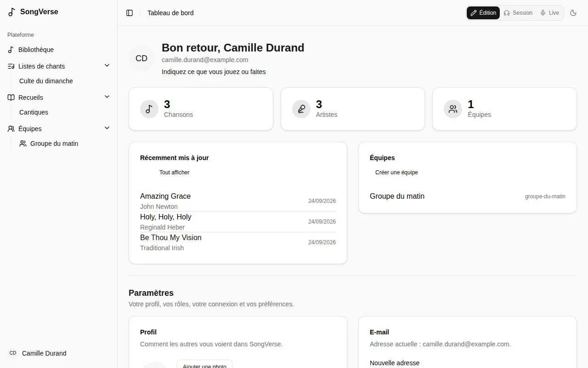Collapse the Listes de chants chevron
The width and height of the screenshot is (588, 368).
tap(107, 66)
